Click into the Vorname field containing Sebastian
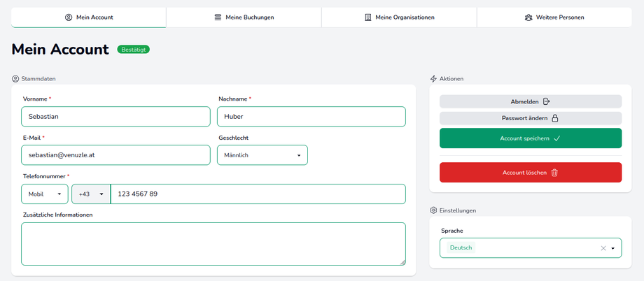 point(115,117)
